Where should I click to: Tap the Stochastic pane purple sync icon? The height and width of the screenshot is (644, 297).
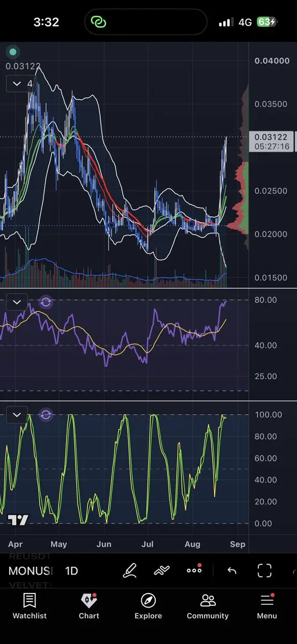click(x=46, y=414)
